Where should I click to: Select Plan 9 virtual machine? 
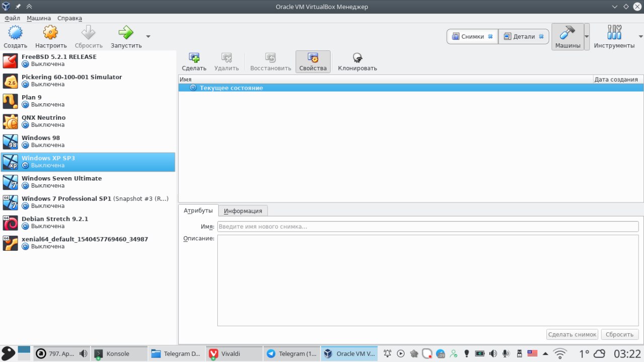(88, 101)
